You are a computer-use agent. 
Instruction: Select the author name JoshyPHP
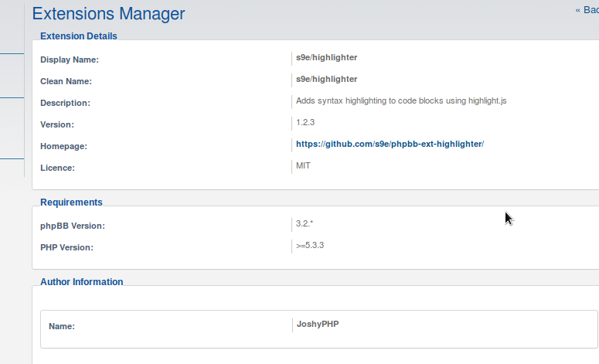pos(317,325)
